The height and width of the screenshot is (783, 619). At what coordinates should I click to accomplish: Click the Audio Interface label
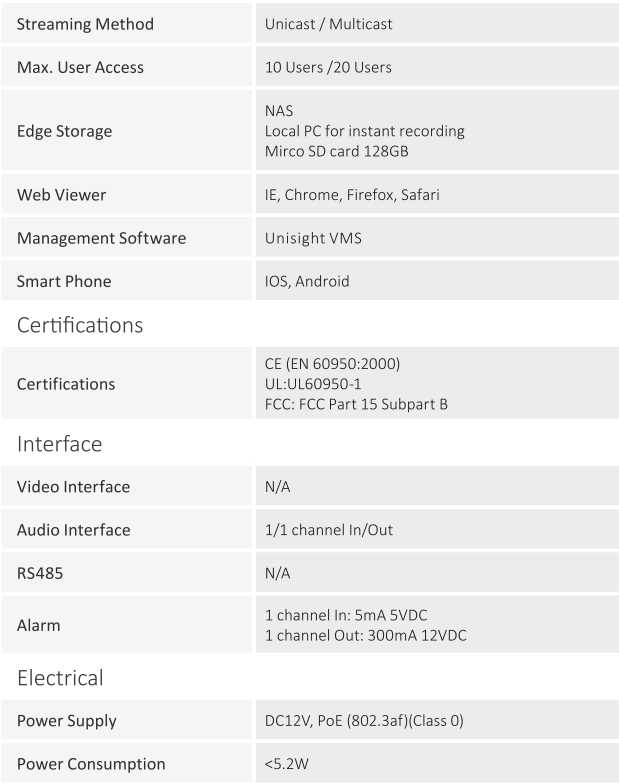[x=73, y=530]
